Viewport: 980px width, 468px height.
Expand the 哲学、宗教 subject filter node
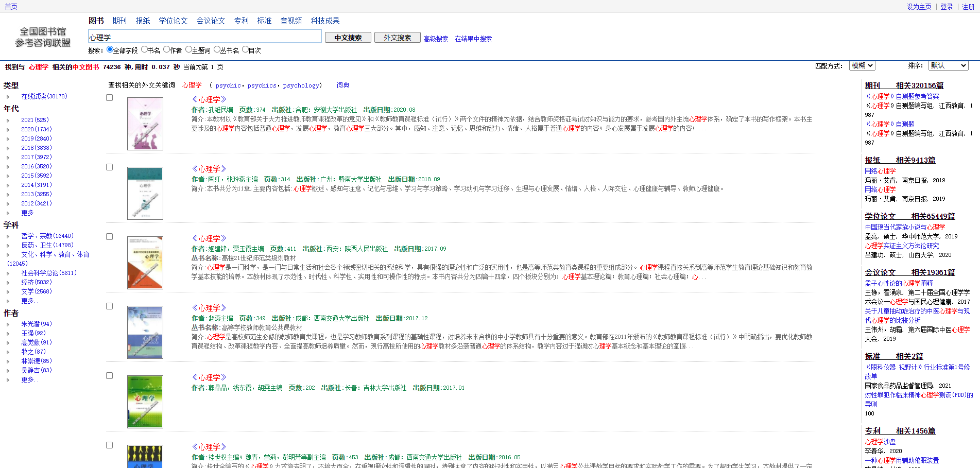(x=9, y=235)
